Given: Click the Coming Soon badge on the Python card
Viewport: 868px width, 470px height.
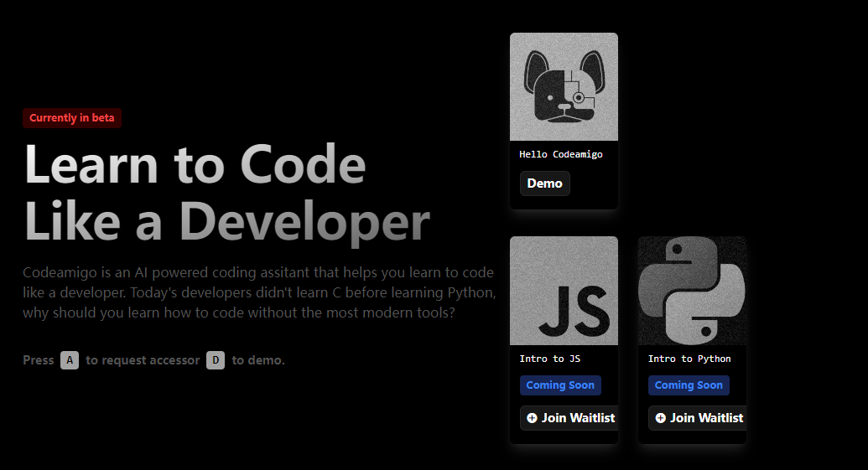Looking at the screenshot, I should click(x=689, y=385).
